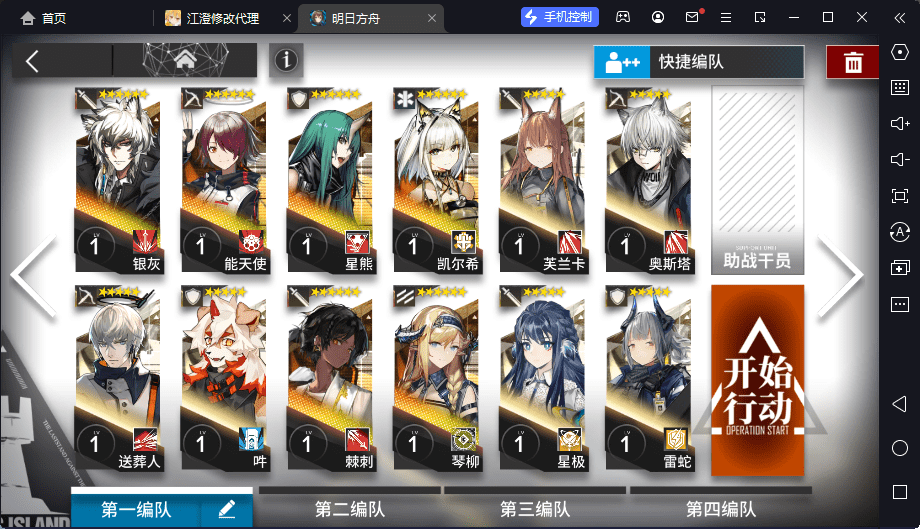Go back with the left chevron
Screen dimensions: 920x529
[32, 61]
